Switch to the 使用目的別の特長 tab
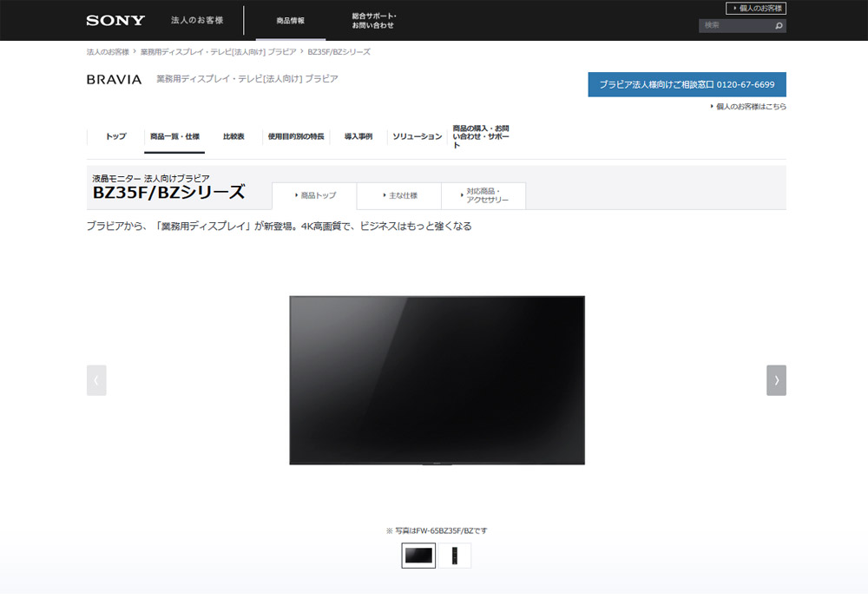 click(294, 136)
